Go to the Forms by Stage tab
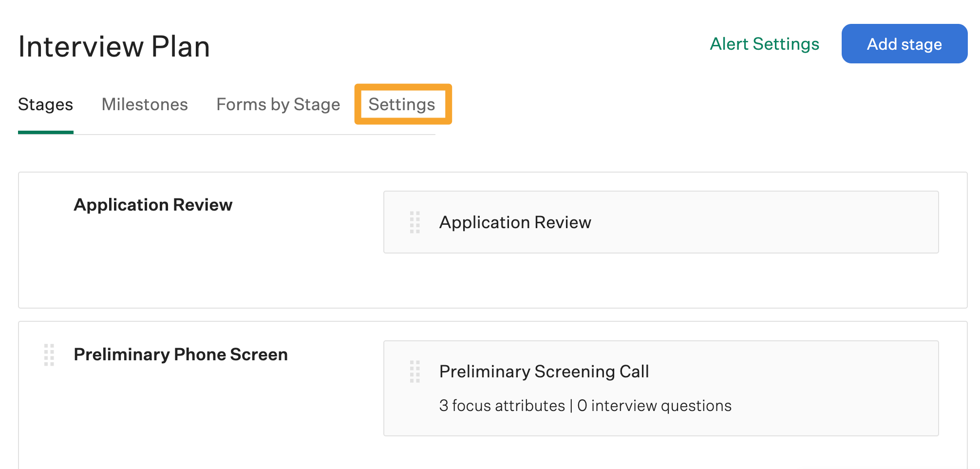The image size is (980, 469). (x=278, y=104)
